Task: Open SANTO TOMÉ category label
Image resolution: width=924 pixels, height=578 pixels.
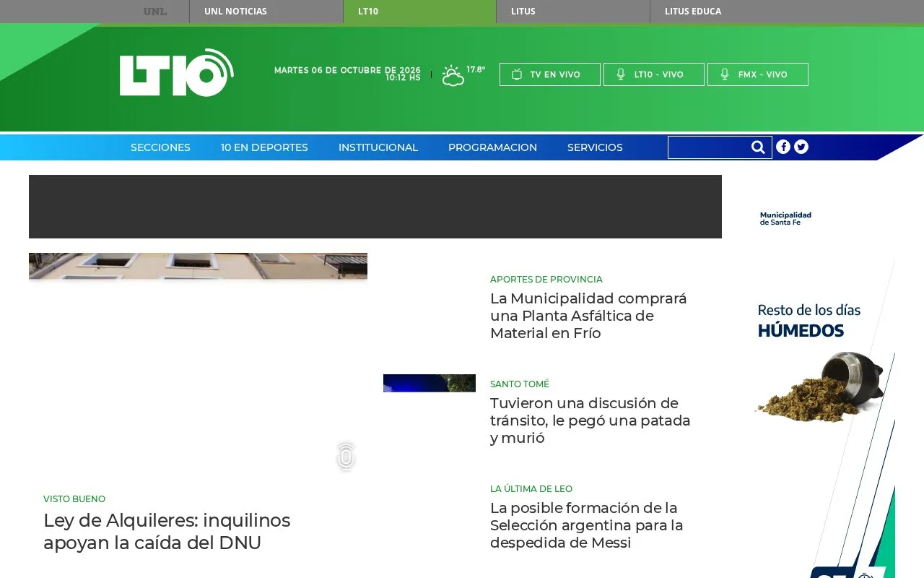Action: pos(520,384)
